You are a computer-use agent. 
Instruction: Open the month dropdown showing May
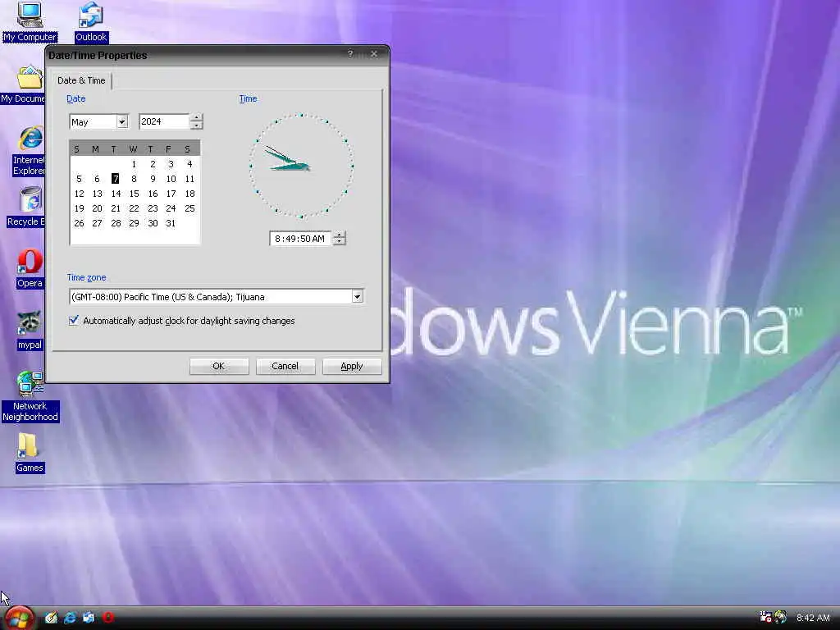(122, 122)
